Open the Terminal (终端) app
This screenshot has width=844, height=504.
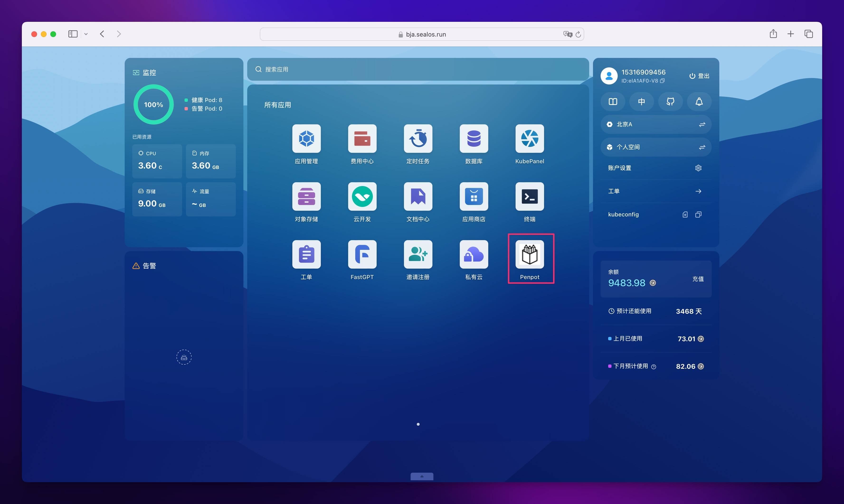pyautogui.click(x=529, y=197)
